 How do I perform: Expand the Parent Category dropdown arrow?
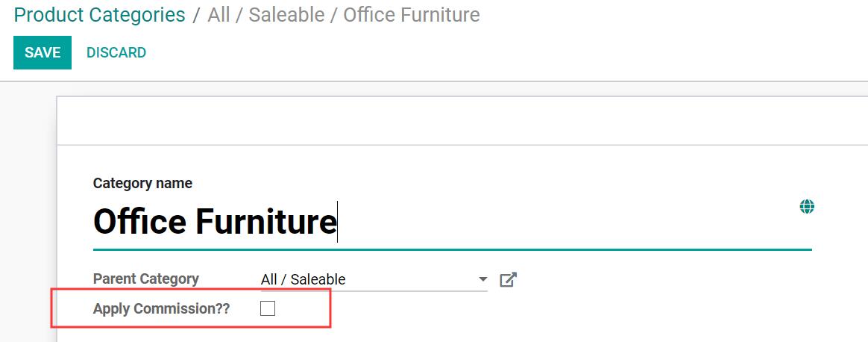[x=482, y=279]
